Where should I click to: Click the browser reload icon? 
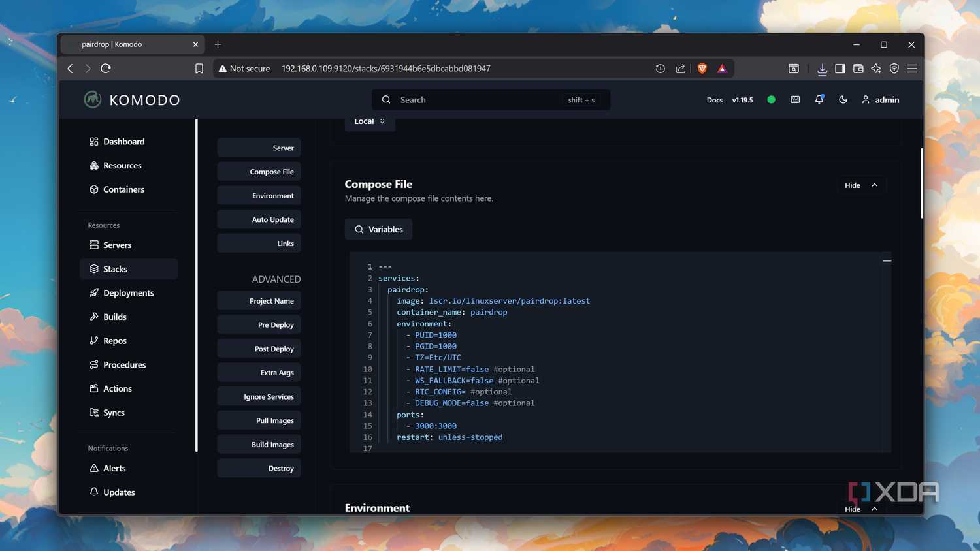[x=106, y=69]
